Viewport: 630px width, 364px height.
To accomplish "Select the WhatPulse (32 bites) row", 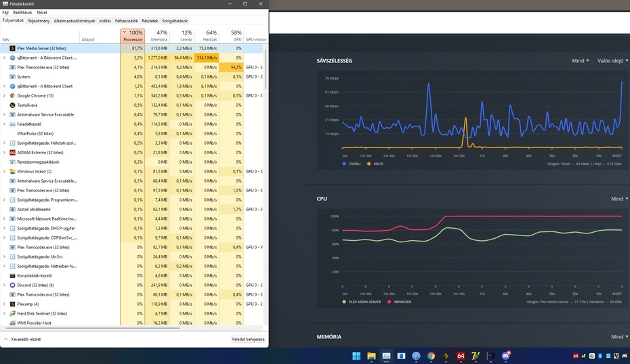I will pos(133,134).
